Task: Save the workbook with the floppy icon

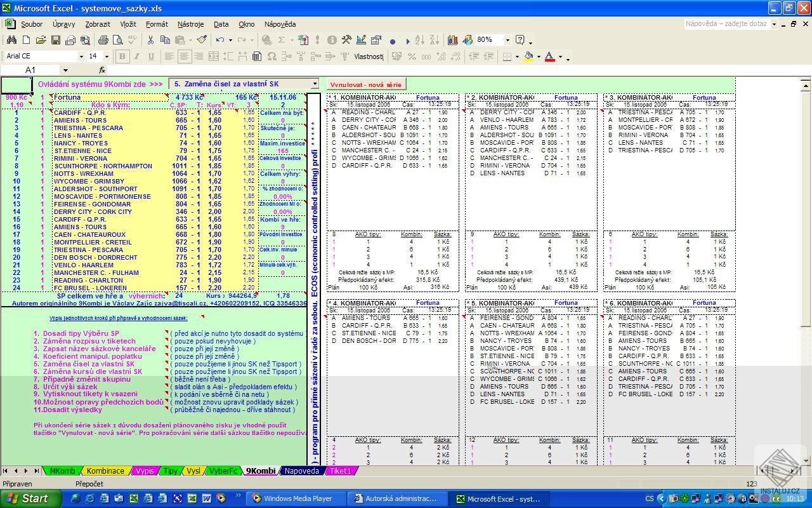Action: 55,40
